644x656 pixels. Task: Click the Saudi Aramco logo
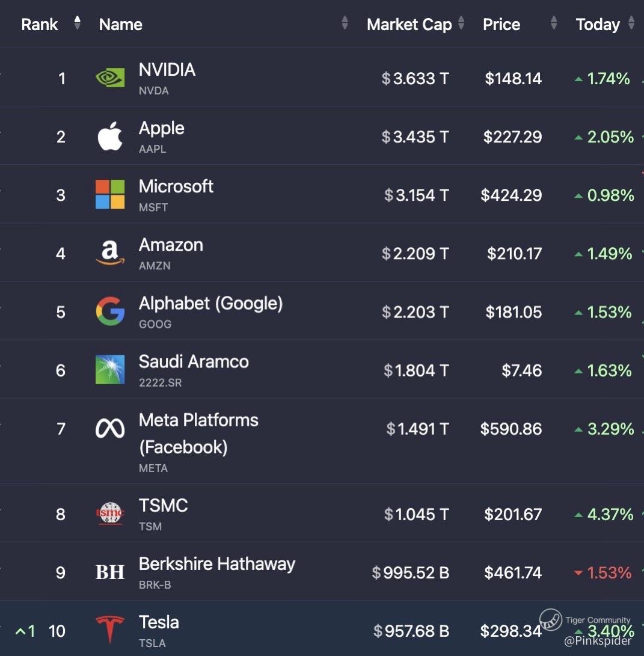point(110,369)
